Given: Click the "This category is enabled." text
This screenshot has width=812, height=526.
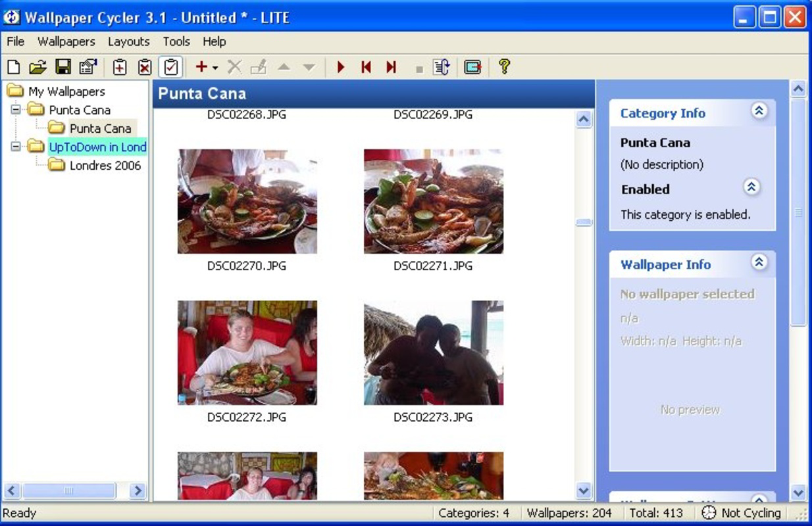Looking at the screenshot, I should point(686,214).
